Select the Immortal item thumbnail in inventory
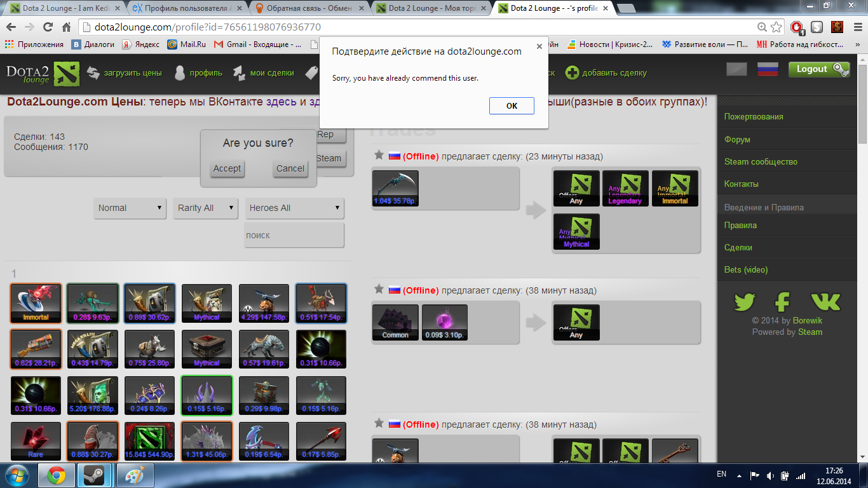The width and height of the screenshot is (868, 488). point(36,303)
